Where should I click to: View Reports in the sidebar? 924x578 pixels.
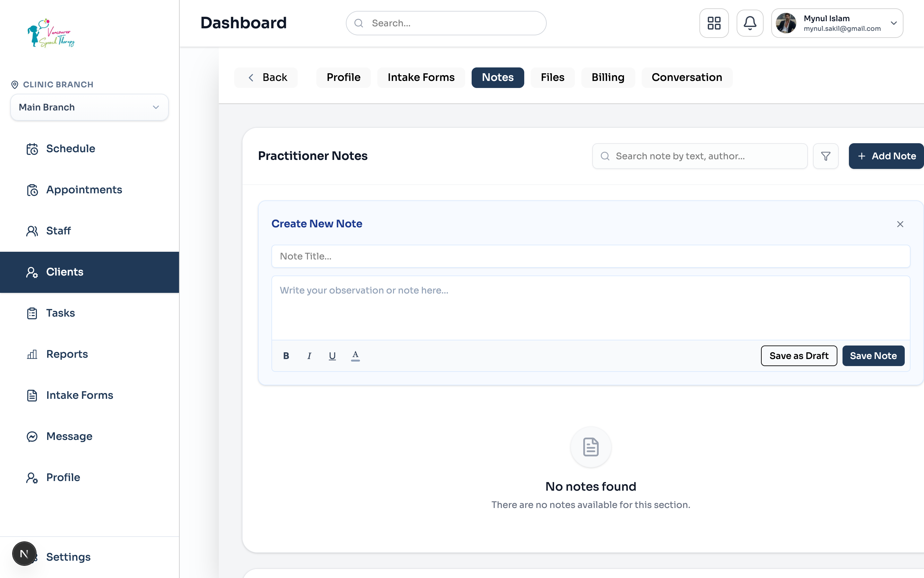pos(89,354)
